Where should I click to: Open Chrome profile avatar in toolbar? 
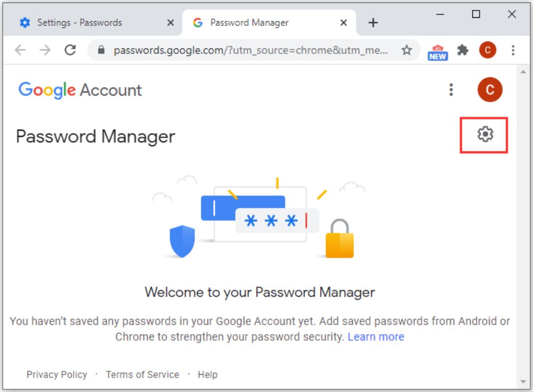click(x=487, y=50)
